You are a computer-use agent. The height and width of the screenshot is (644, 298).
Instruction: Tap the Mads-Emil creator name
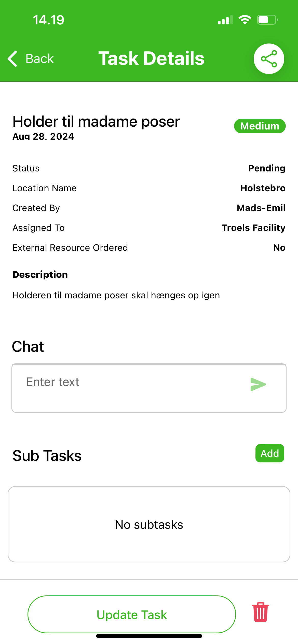click(261, 208)
